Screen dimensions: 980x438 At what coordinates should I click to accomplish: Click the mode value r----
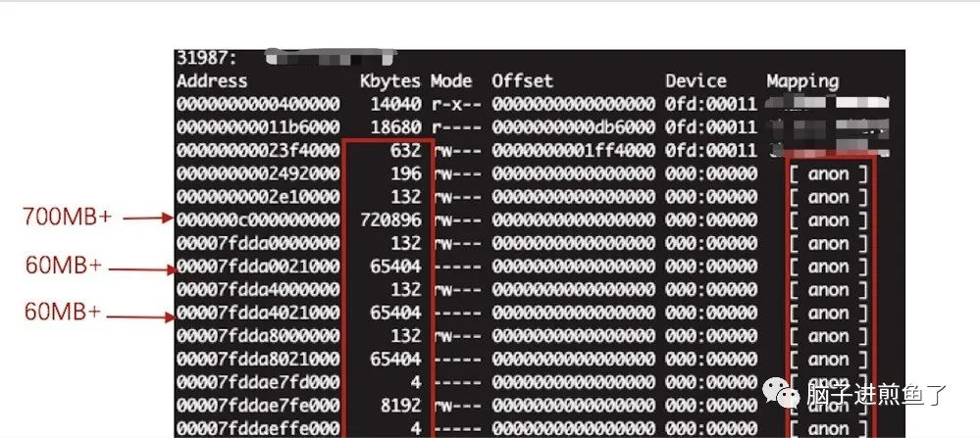456,127
